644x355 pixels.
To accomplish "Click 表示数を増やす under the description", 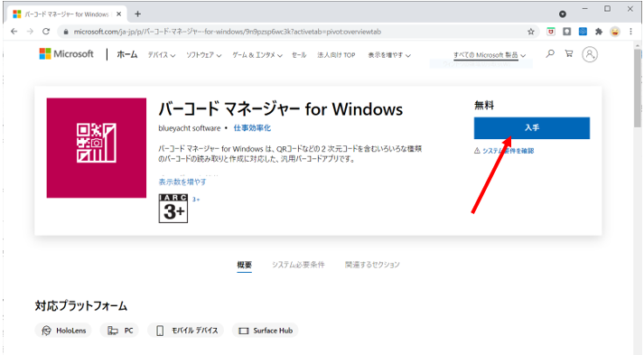I will pos(182,182).
